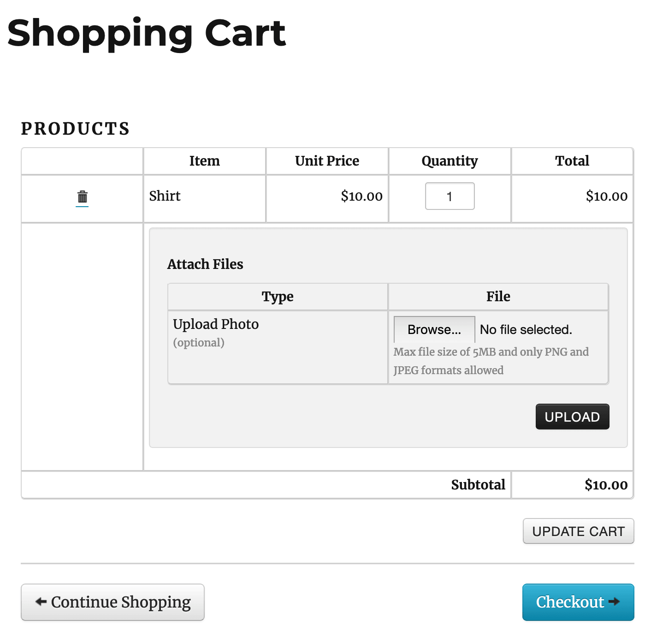Click the black UPLOAD button

click(572, 417)
